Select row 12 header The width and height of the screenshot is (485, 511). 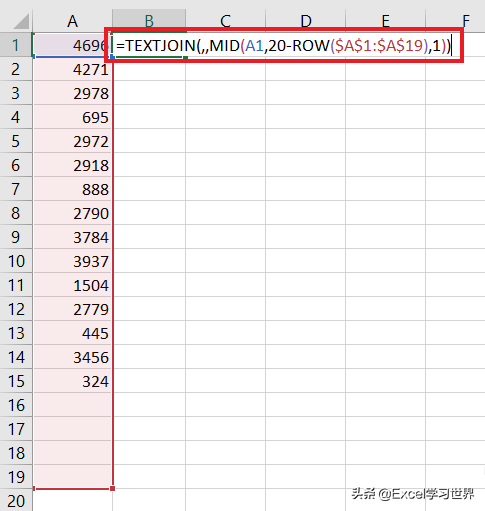click(x=16, y=309)
